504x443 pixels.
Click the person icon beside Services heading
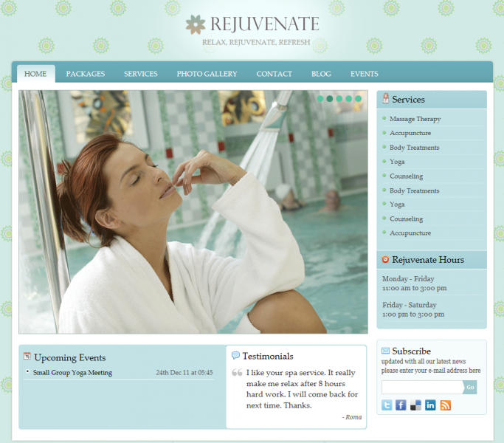[x=386, y=97]
